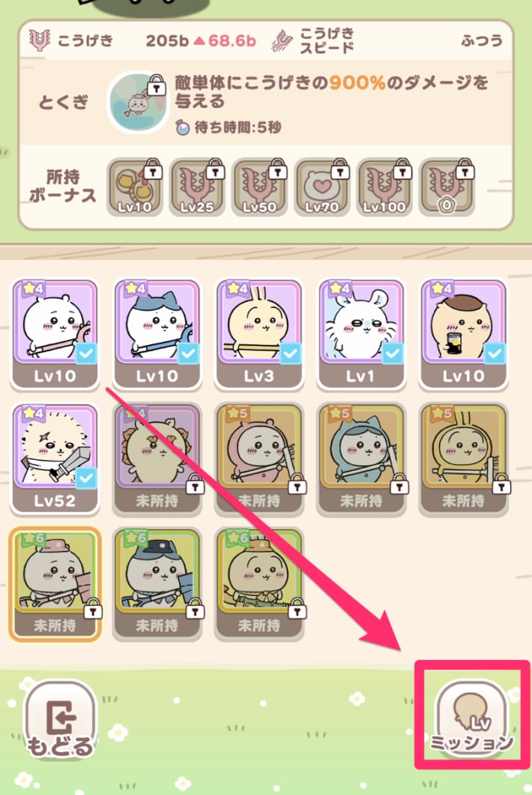Tap the こうげき attack stat icon

(39, 40)
